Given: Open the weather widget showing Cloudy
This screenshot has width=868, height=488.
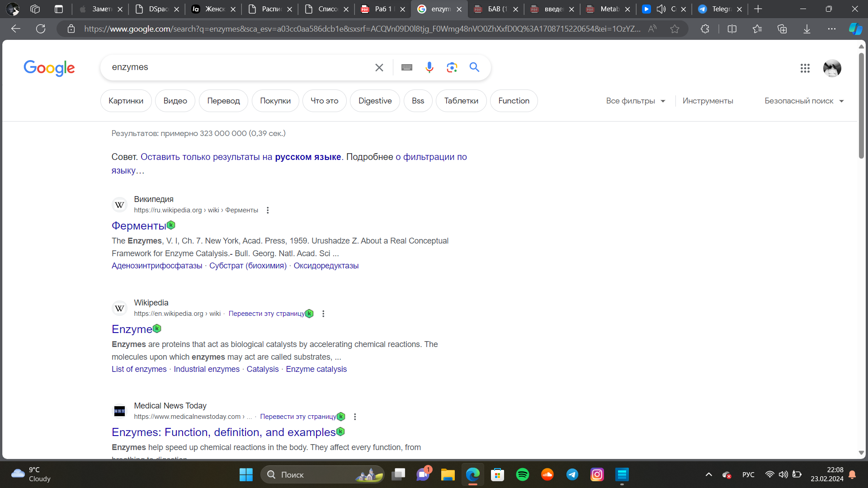Looking at the screenshot, I should pos(31,474).
